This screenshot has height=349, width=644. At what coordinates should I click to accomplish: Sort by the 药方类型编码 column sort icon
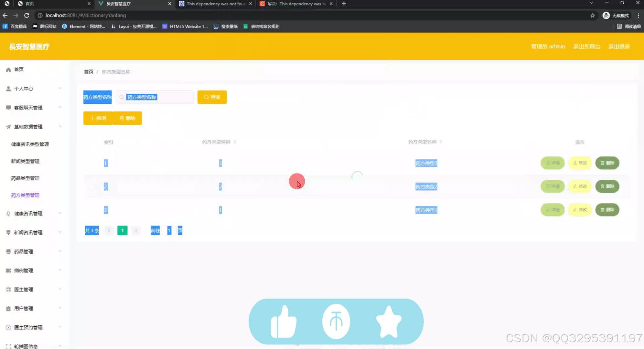coord(235,142)
